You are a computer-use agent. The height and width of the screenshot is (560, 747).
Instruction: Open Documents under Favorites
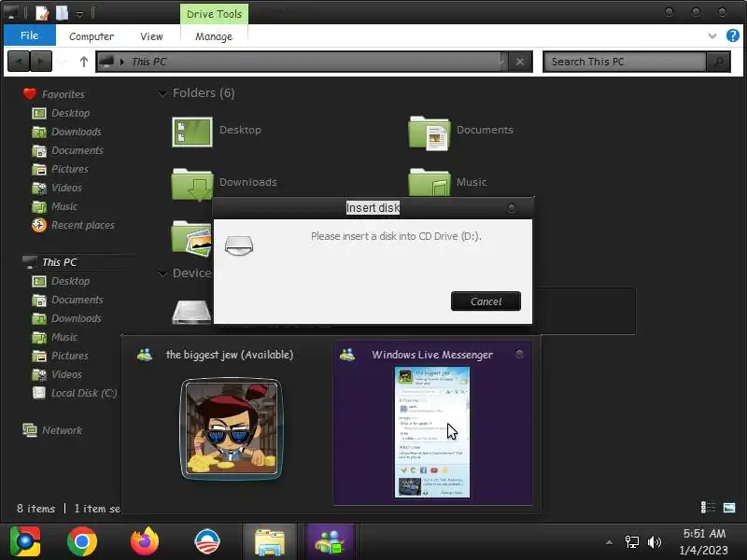click(77, 150)
